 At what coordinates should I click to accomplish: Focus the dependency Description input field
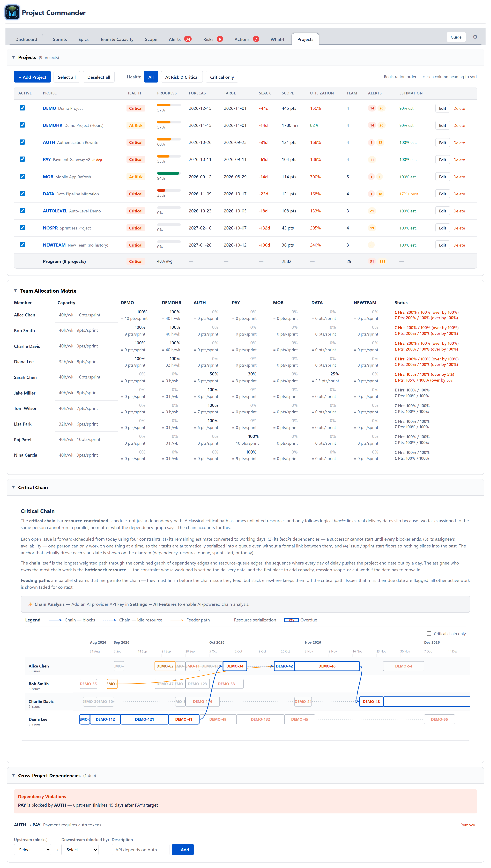(140, 849)
